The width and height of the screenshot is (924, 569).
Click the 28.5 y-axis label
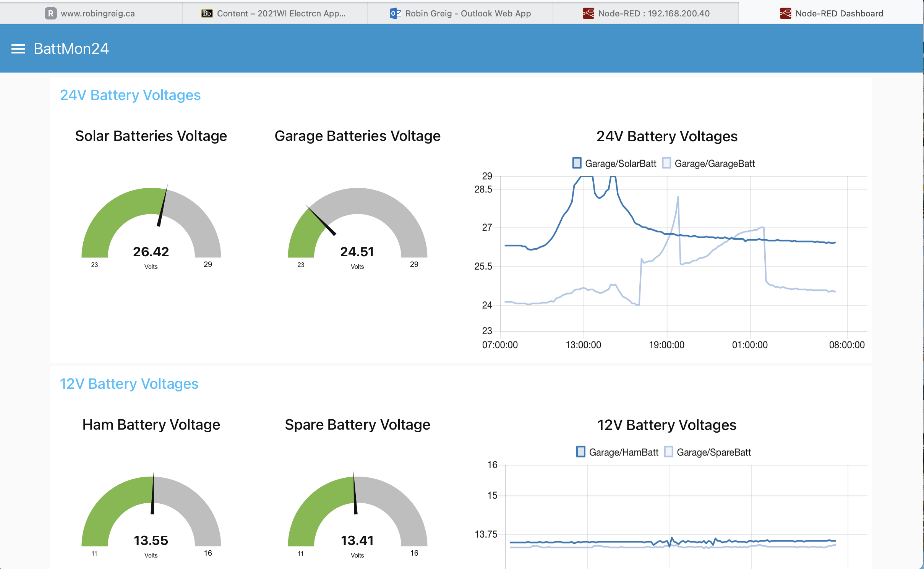(483, 189)
